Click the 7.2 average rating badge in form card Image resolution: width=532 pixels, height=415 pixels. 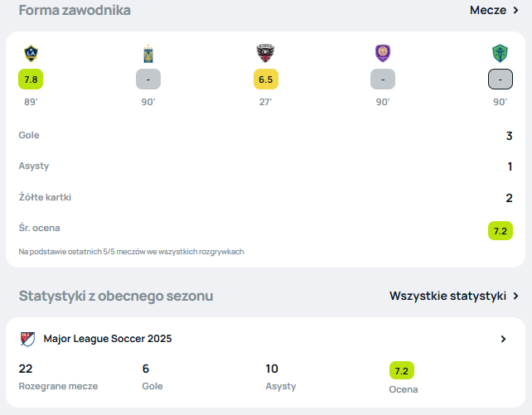[501, 231]
